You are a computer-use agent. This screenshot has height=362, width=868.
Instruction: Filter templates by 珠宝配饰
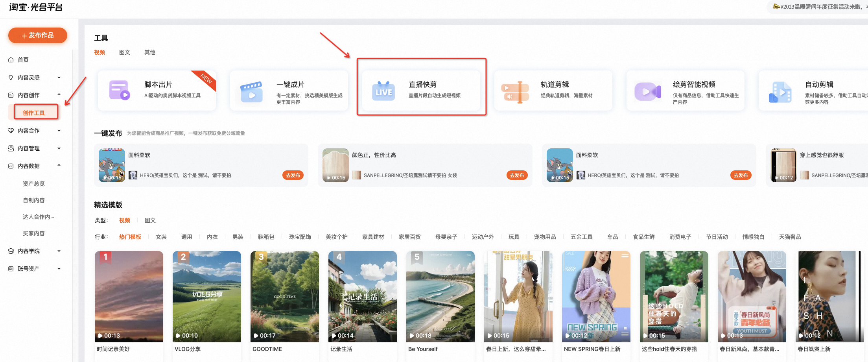(x=300, y=237)
